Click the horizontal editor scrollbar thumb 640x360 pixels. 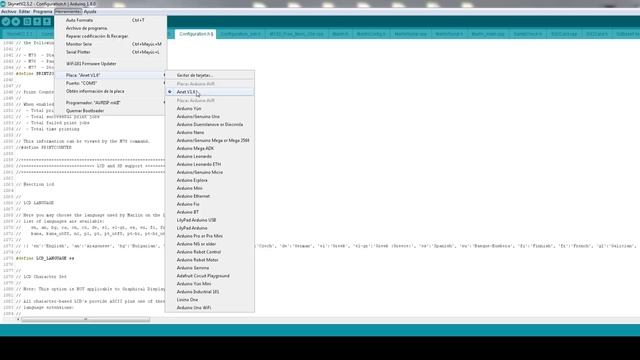pyautogui.click(x=85, y=320)
